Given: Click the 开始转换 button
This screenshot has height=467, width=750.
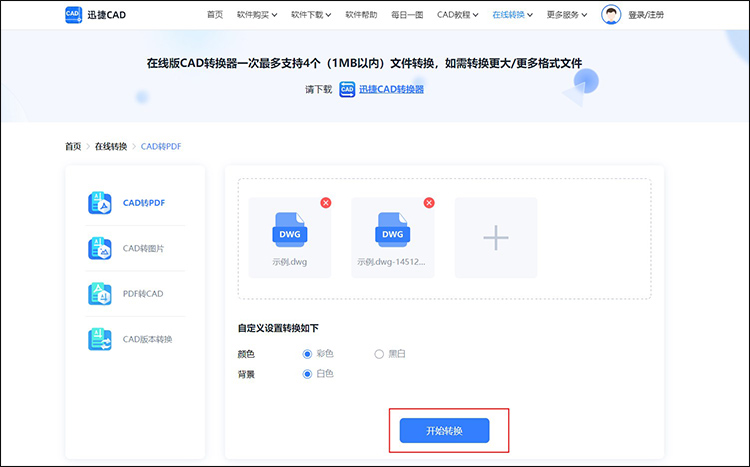Looking at the screenshot, I should pos(444,431).
